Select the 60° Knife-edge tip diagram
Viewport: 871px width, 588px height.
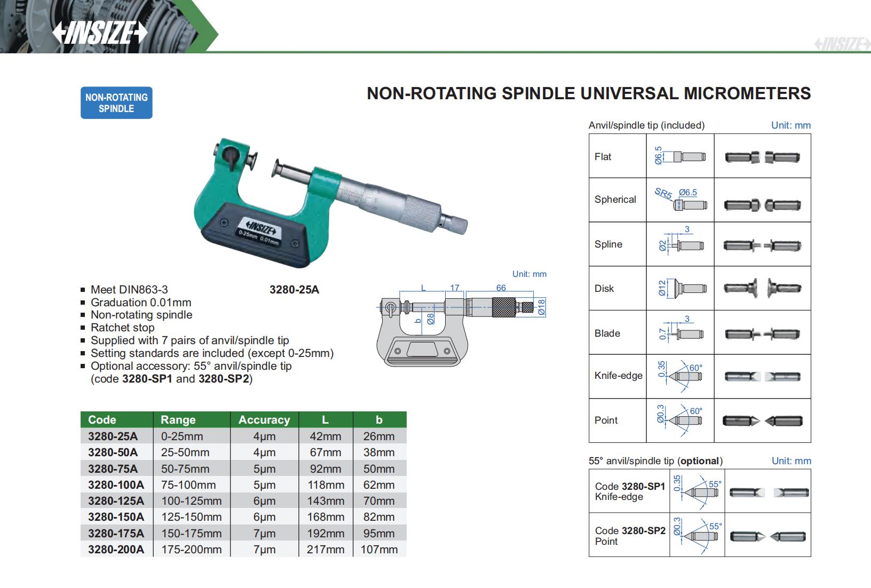(x=680, y=376)
